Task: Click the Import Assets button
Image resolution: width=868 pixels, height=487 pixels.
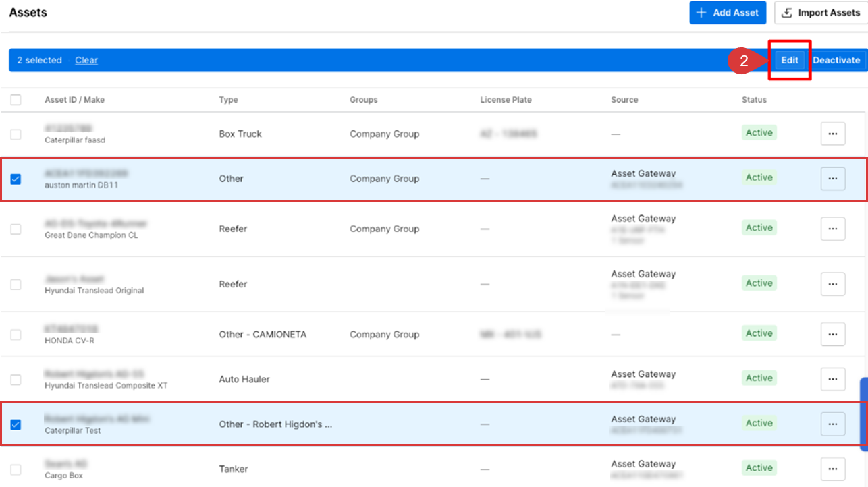Action: click(x=821, y=13)
